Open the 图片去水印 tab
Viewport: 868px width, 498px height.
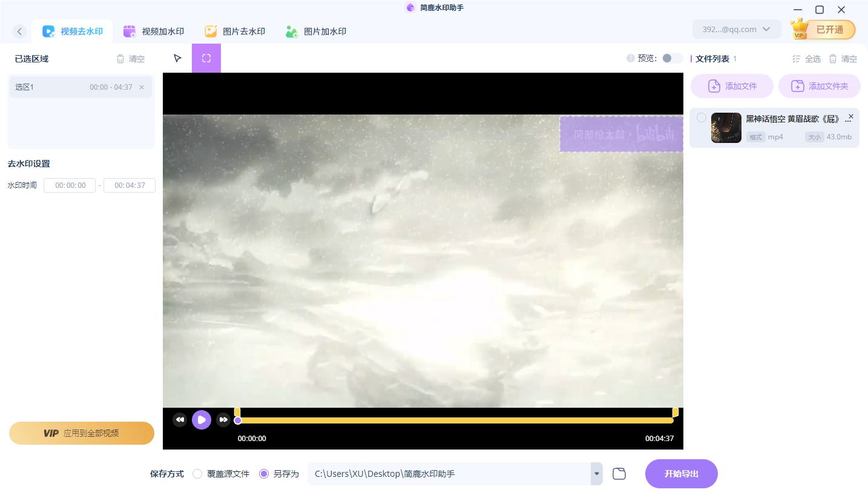(x=235, y=32)
